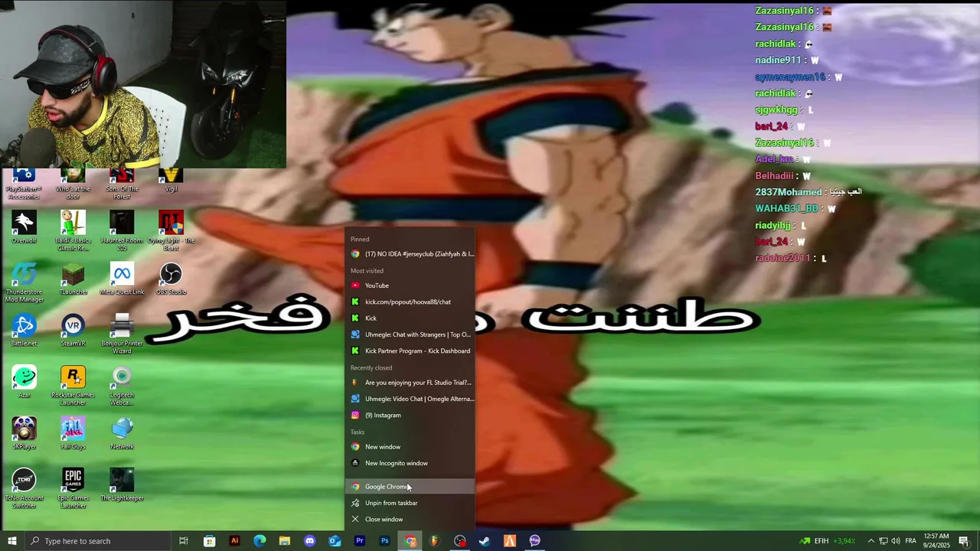Open the volume control in system tray
980x551 pixels.
pyautogui.click(x=896, y=541)
